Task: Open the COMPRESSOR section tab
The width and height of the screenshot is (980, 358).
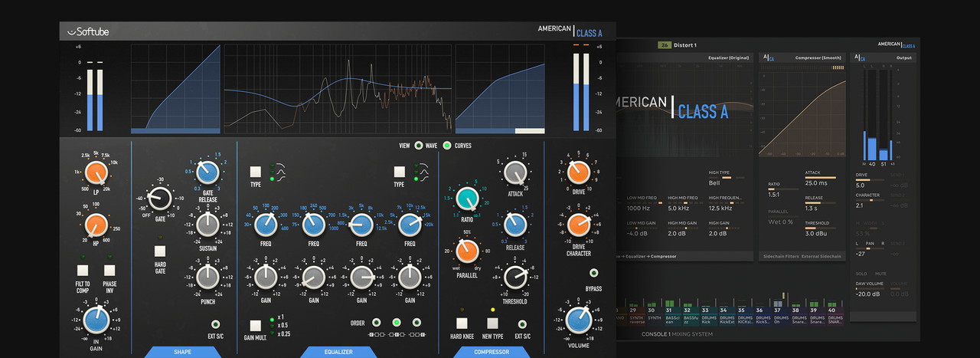Action: (x=491, y=352)
